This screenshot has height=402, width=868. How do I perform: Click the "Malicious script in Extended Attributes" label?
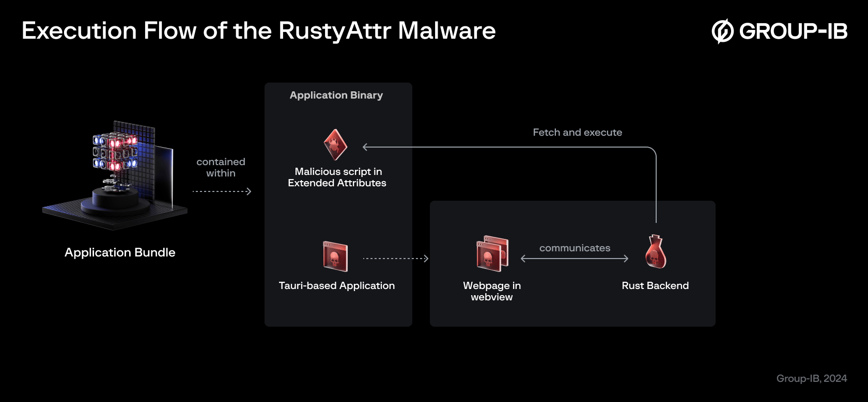(337, 177)
